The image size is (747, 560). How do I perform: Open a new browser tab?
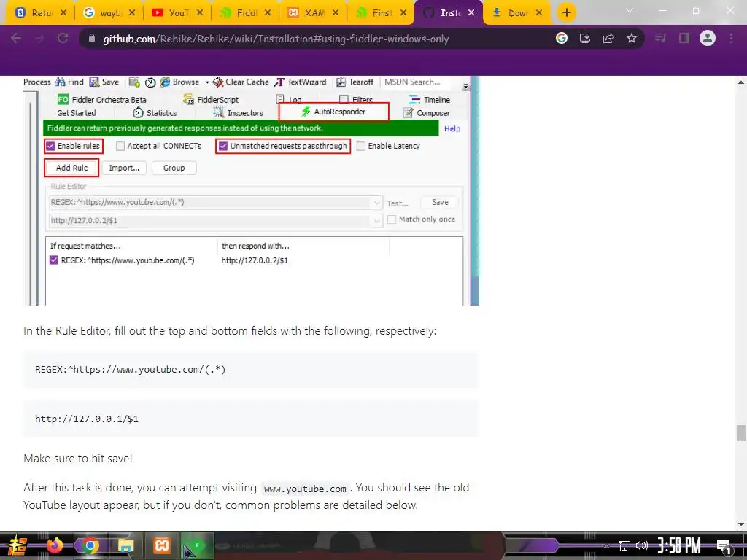pyautogui.click(x=566, y=13)
